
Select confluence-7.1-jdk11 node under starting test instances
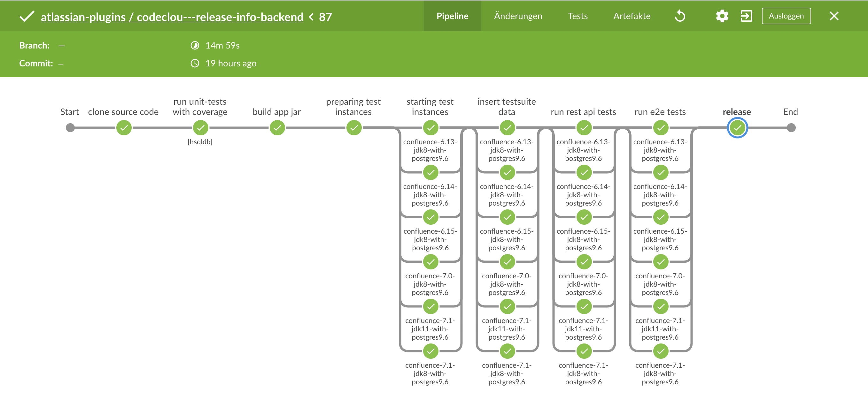[430, 306]
